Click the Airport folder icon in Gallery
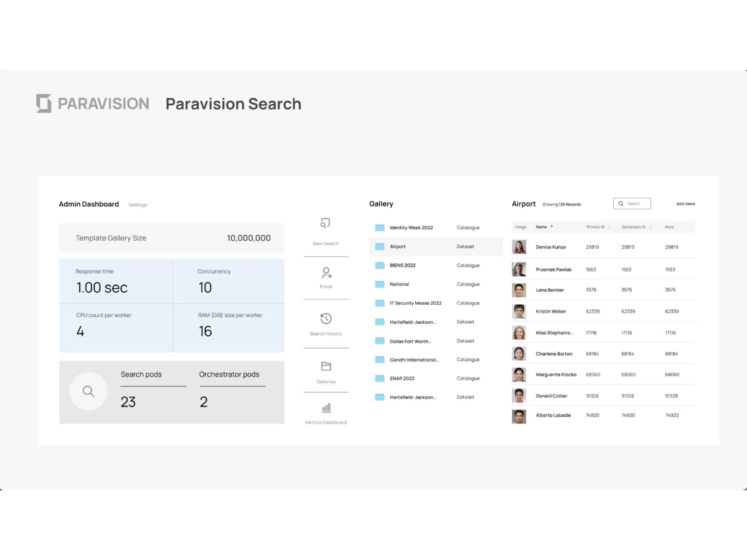 coord(380,246)
